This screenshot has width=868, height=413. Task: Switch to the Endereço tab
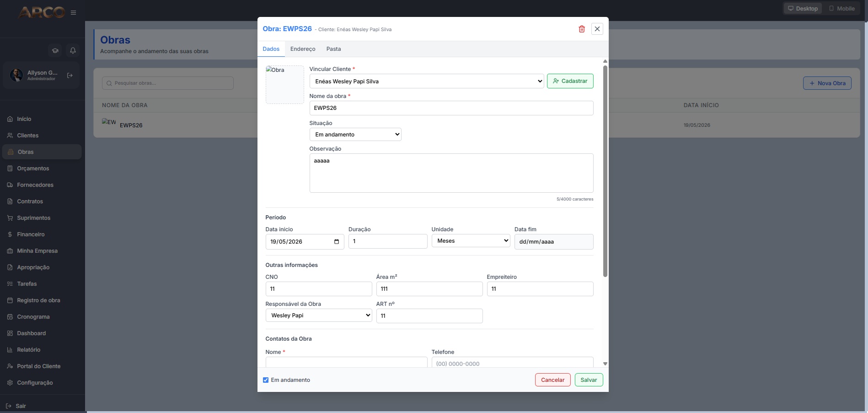303,49
